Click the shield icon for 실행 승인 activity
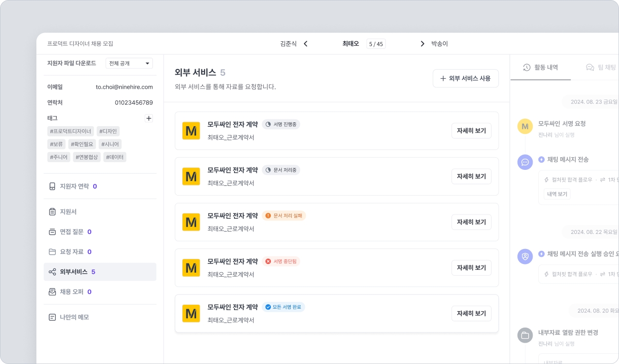Image resolution: width=619 pixels, height=364 pixels. tap(525, 256)
